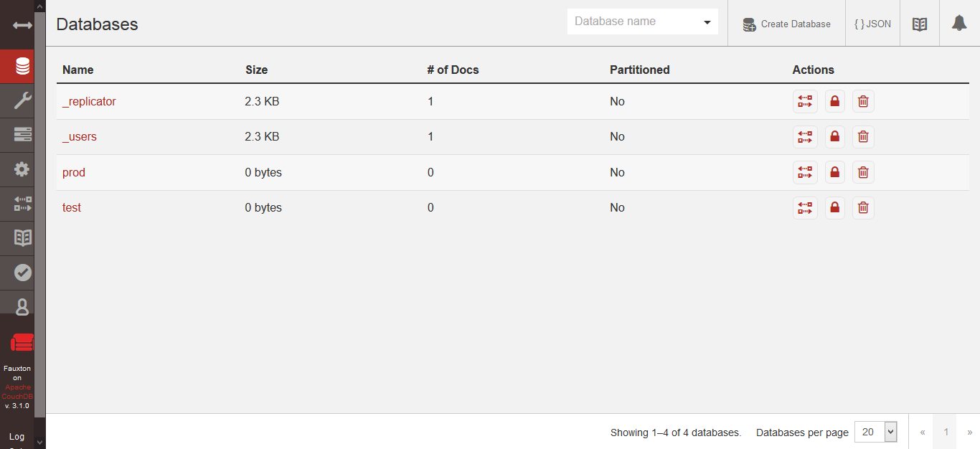Delete the prod database via trash icon
Image resolution: width=980 pixels, height=449 pixels.
pos(863,172)
